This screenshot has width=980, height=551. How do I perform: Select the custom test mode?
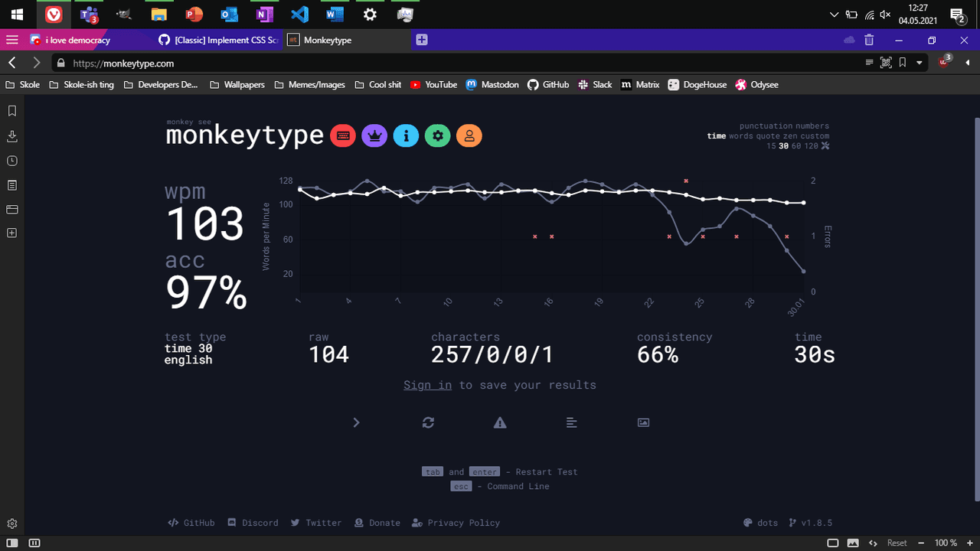tap(815, 136)
